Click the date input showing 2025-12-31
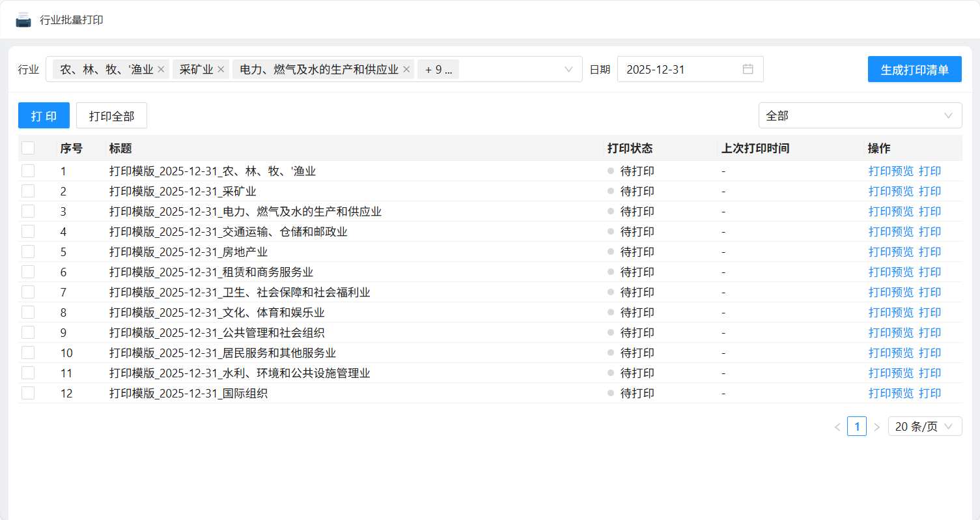 point(677,70)
